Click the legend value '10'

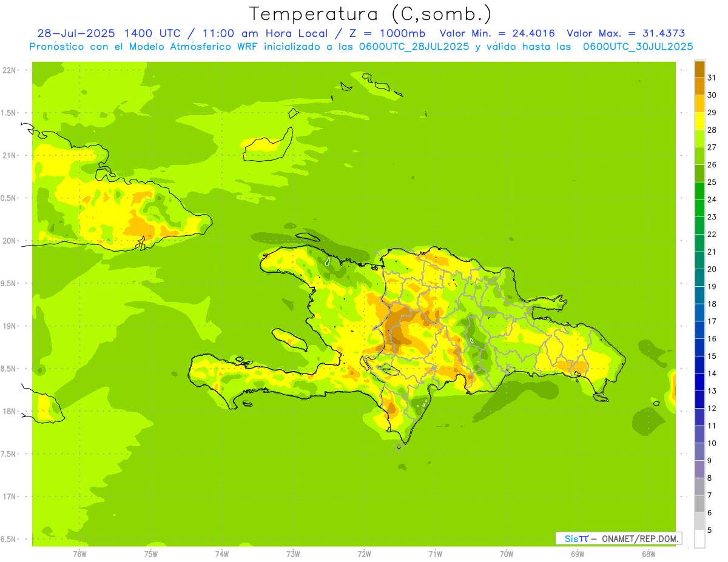(x=712, y=443)
